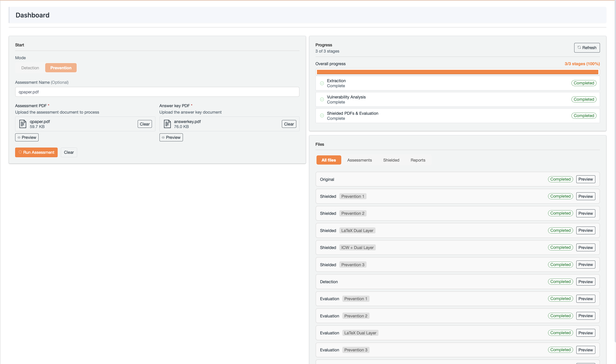Focus the Assessment Name input field

157,92
